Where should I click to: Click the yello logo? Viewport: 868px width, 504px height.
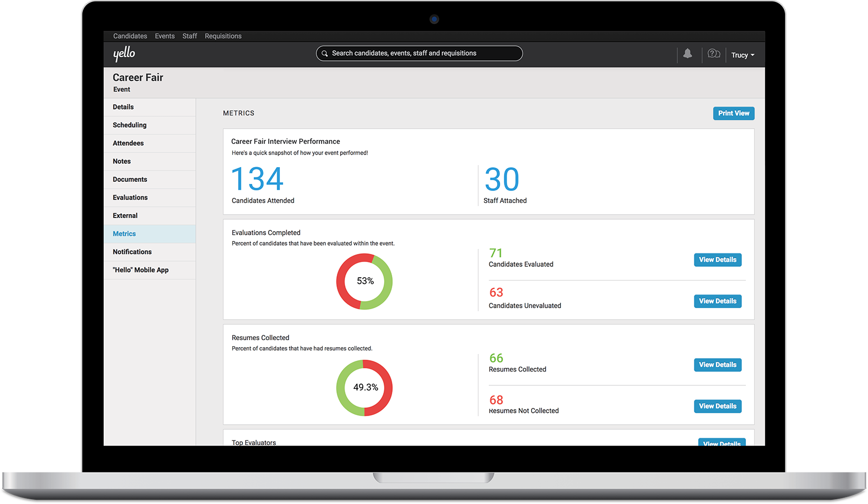[x=124, y=53]
